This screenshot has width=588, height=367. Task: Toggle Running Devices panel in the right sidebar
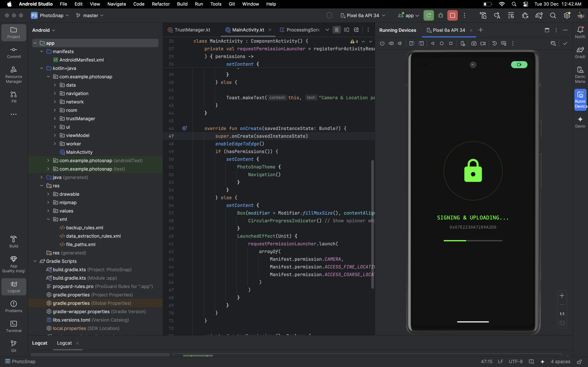580,99
